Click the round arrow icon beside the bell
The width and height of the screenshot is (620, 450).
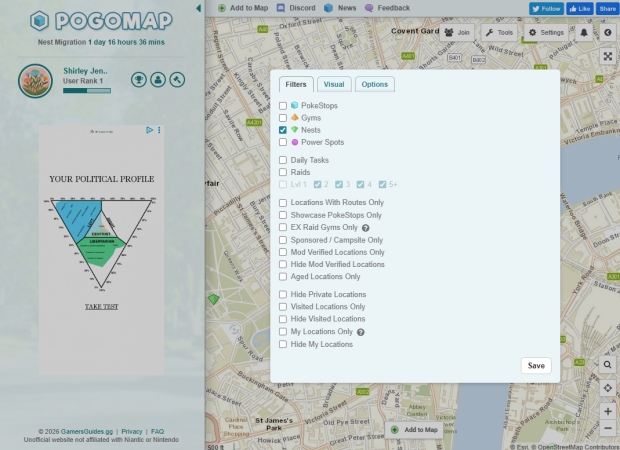coord(608,32)
